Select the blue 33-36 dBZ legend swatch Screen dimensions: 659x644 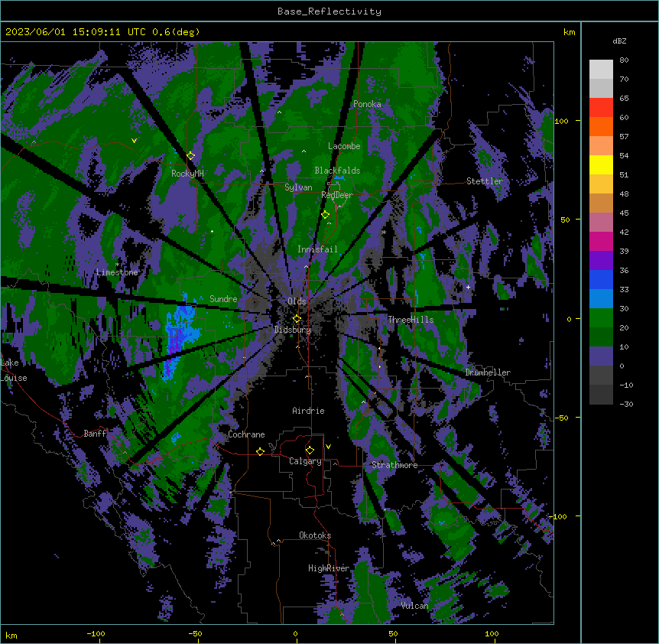[601, 279]
